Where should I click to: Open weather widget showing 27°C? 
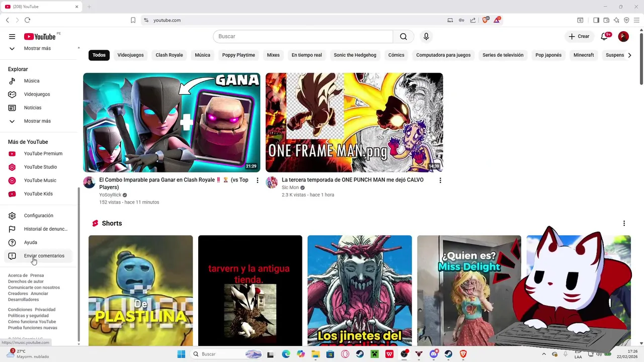point(28,354)
